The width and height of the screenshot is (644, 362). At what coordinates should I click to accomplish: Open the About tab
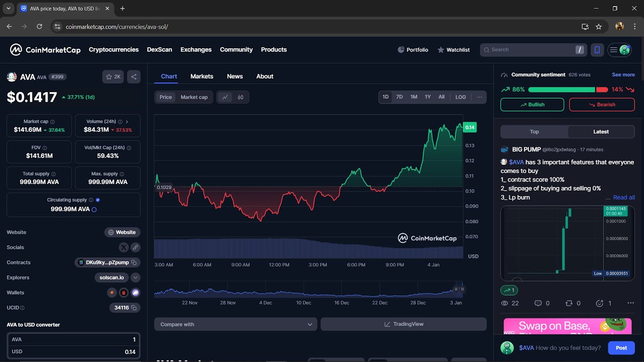tap(265, 76)
